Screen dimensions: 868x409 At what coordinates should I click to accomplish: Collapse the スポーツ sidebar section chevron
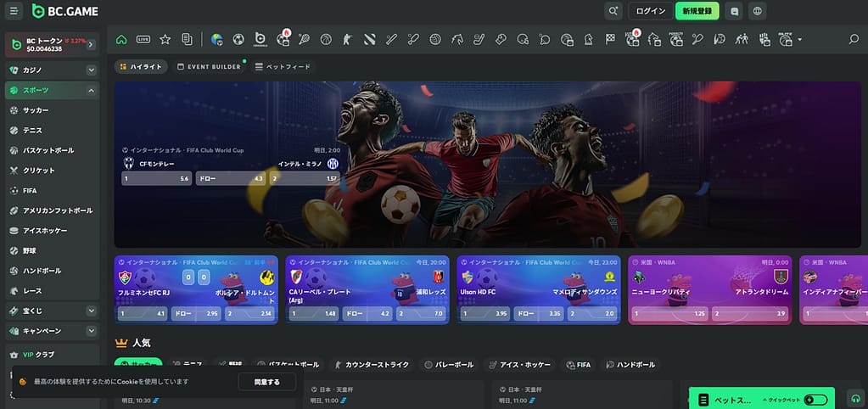92,90
